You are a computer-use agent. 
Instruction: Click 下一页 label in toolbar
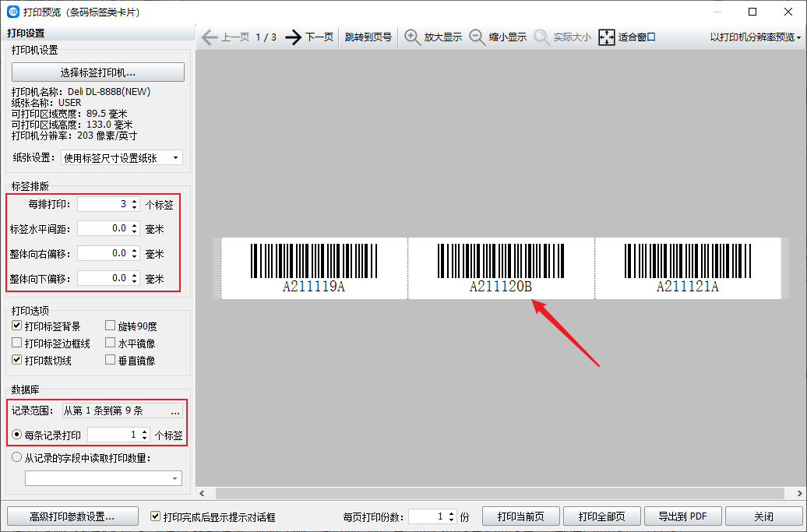319,37
